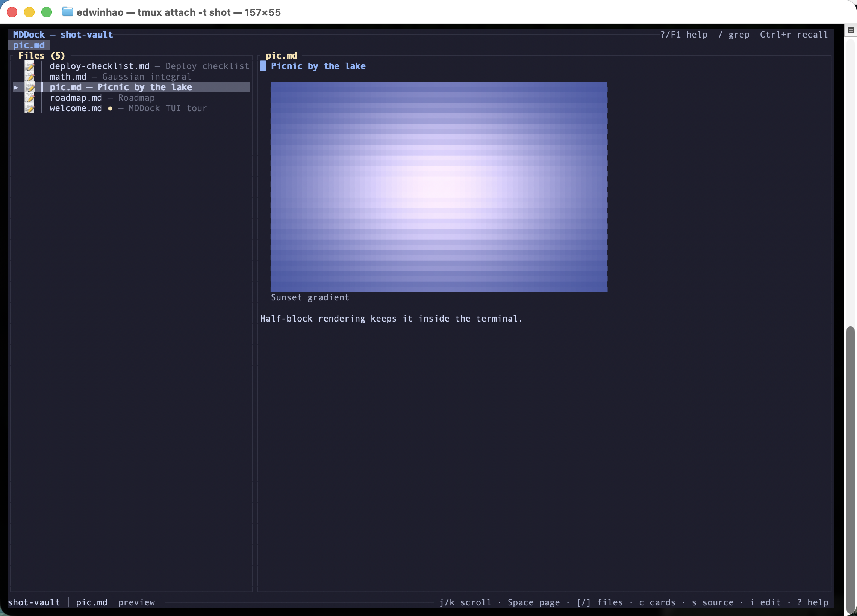Viewport: 857px width, 616px height.
Task: Click the window title text edwinhao tmux
Action: tap(178, 12)
